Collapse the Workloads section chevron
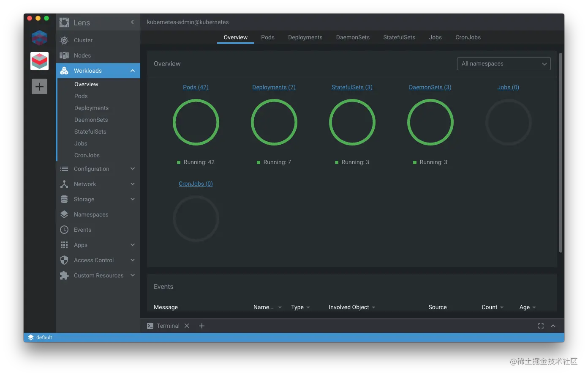 [x=133, y=71]
